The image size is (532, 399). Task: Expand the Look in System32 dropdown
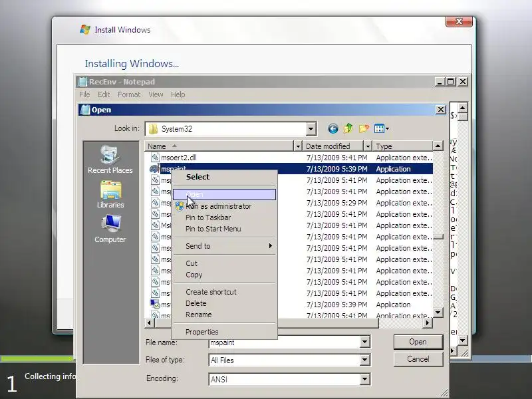[x=311, y=129]
